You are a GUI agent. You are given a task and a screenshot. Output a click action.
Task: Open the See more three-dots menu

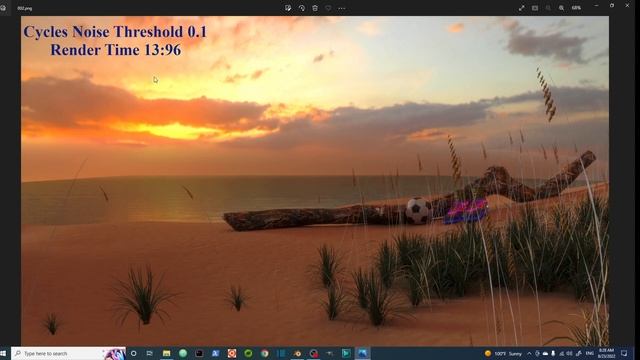[x=342, y=8]
